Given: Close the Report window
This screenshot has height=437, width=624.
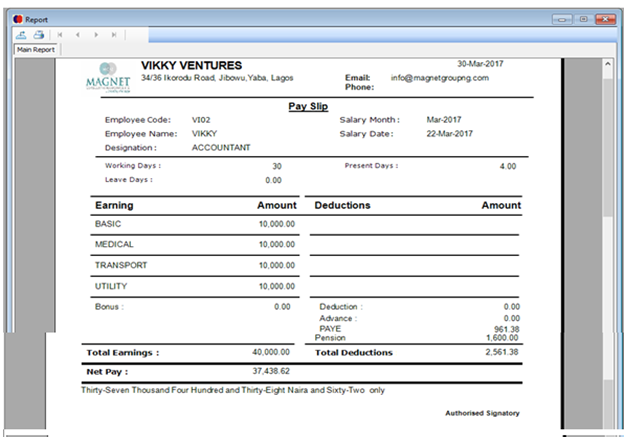Looking at the screenshot, I should coord(605,19).
